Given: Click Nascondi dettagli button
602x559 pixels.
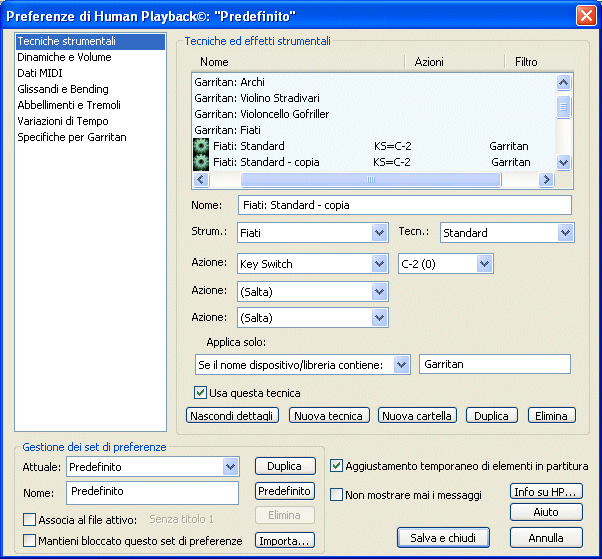Looking at the screenshot, I should click(x=232, y=416).
